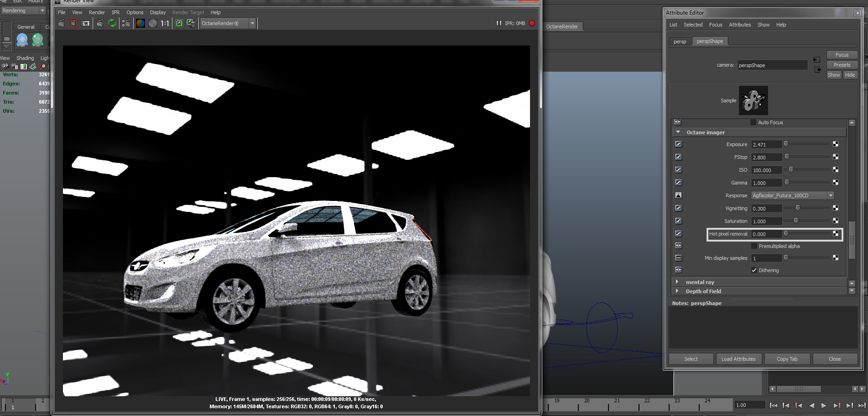Pause the IPR render

(499, 23)
